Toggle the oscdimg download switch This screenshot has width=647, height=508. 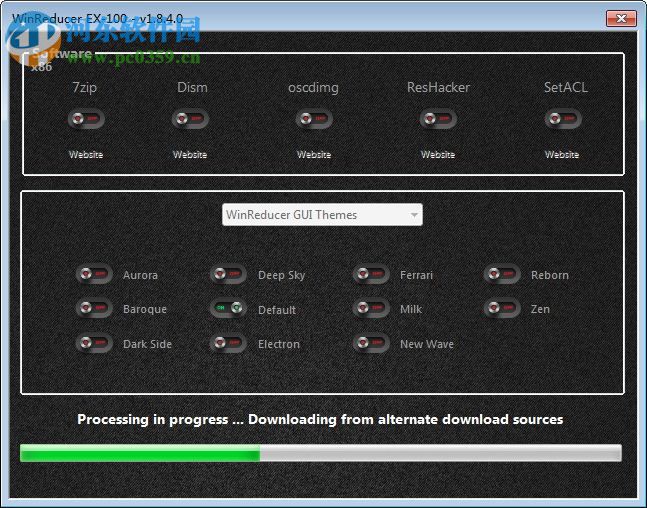click(314, 119)
